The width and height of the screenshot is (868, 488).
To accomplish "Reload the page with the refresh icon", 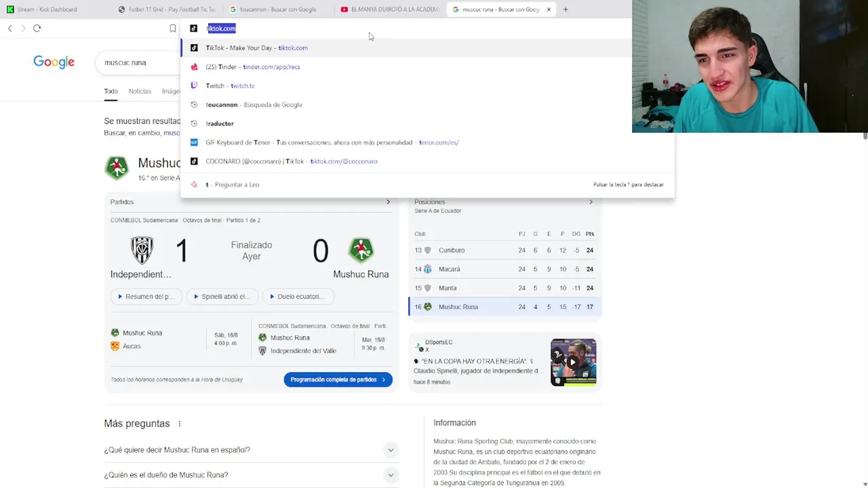I will click(x=37, y=28).
